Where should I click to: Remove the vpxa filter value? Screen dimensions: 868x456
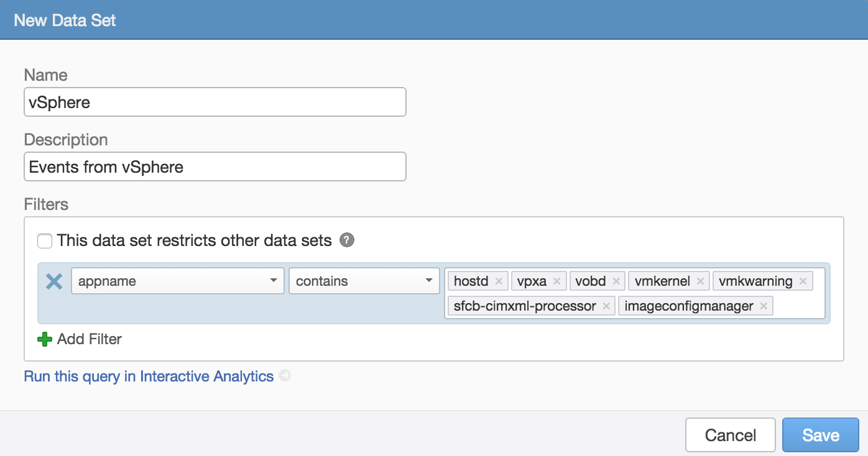[x=557, y=281]
